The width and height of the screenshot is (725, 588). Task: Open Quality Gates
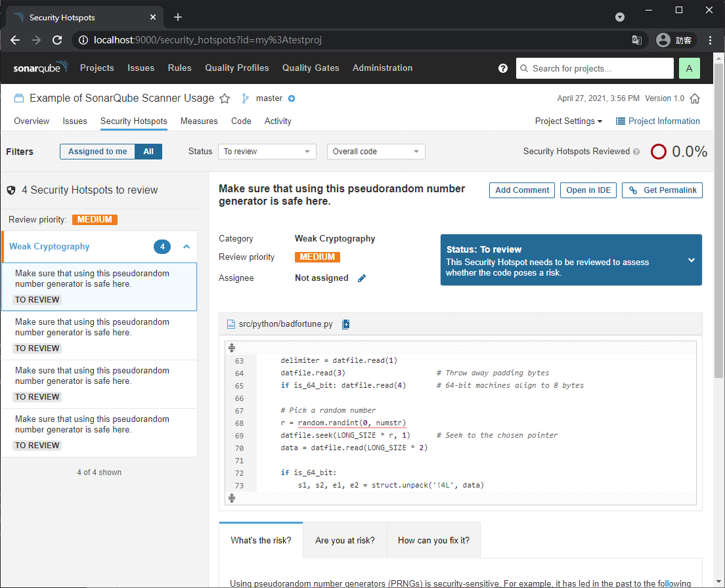pyautogui.click(x=311, y=68)
